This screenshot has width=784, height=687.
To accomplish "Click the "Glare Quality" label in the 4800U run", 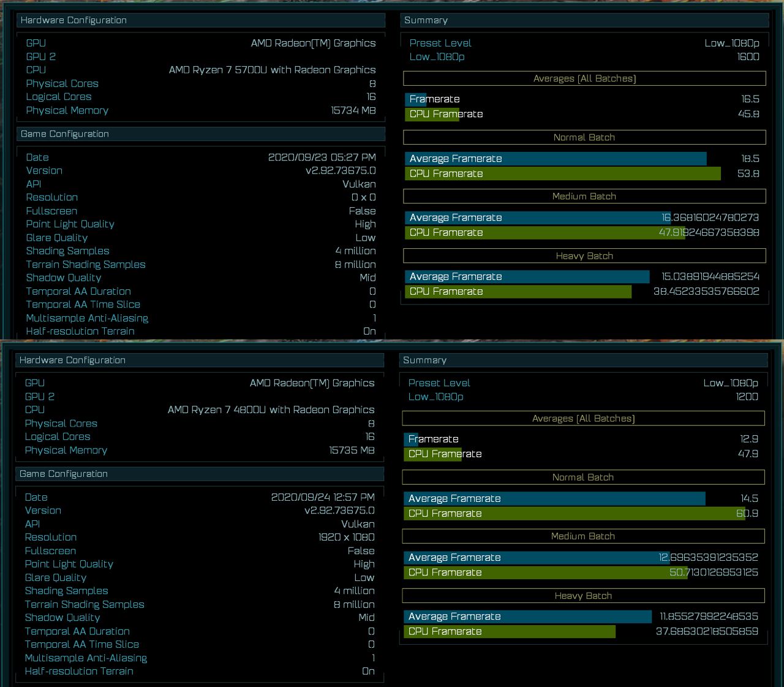I will [56, 577].
